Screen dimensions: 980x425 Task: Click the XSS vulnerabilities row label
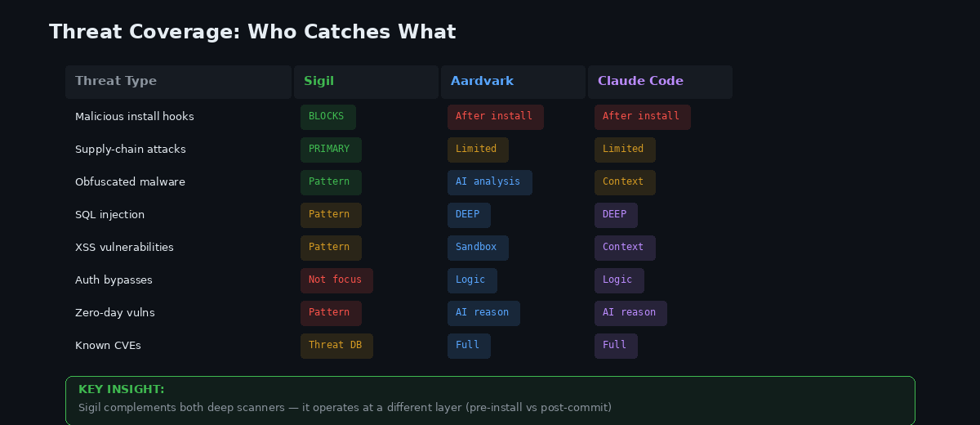click(x=124, y=248)
